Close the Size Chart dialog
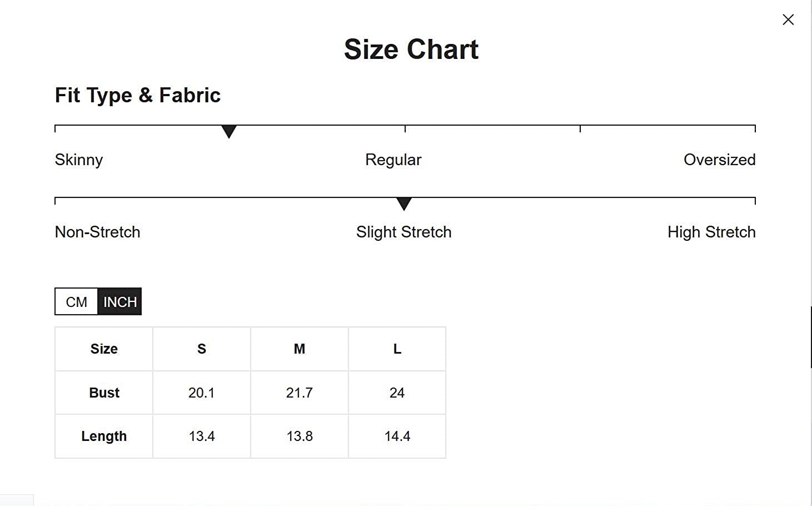Screen dimensions: 812x506 (x=788, y=20)
